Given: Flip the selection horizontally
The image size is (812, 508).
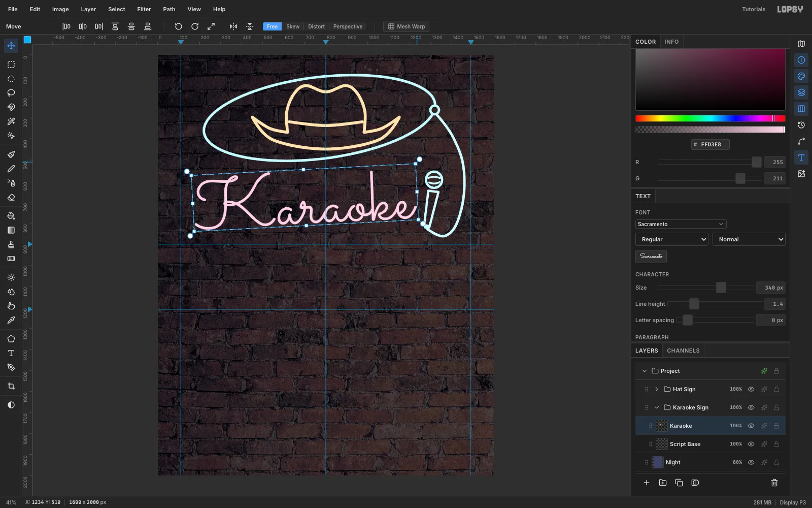Looking at the screenshot, I should point(233,26).
